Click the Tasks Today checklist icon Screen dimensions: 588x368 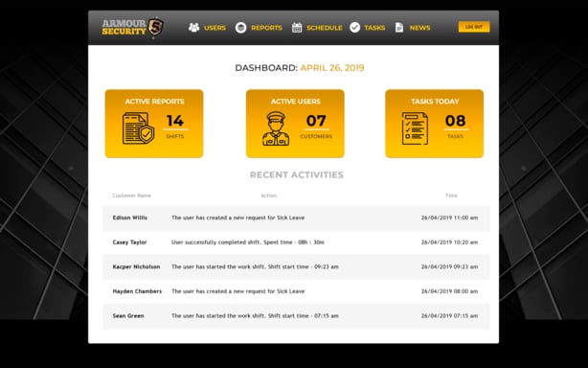point(415,128)
